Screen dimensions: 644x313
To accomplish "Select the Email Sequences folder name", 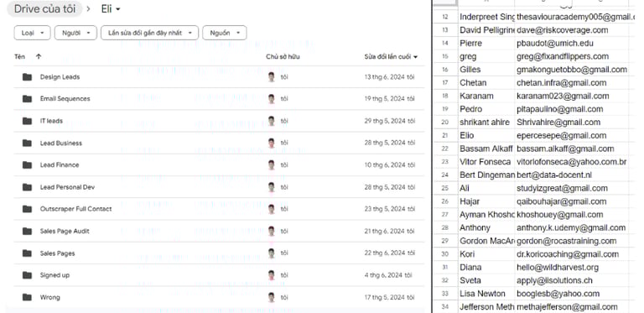I will (x=65, y=98).
